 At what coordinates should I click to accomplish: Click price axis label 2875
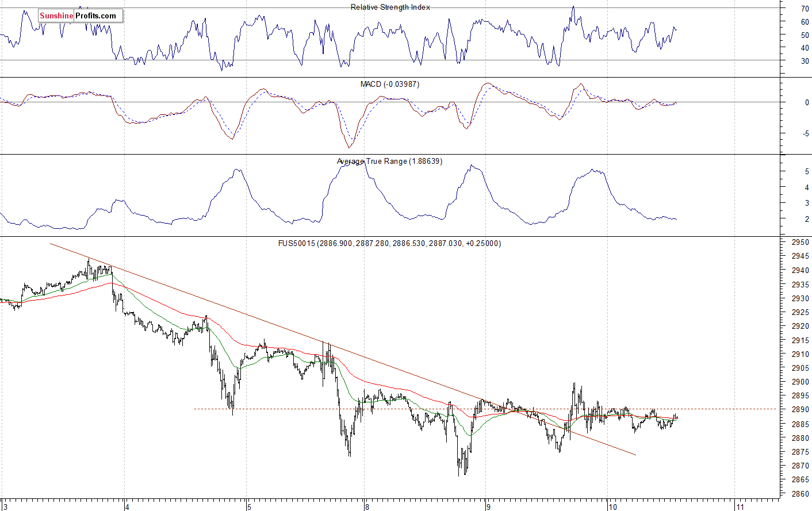[x=800, y=452]
